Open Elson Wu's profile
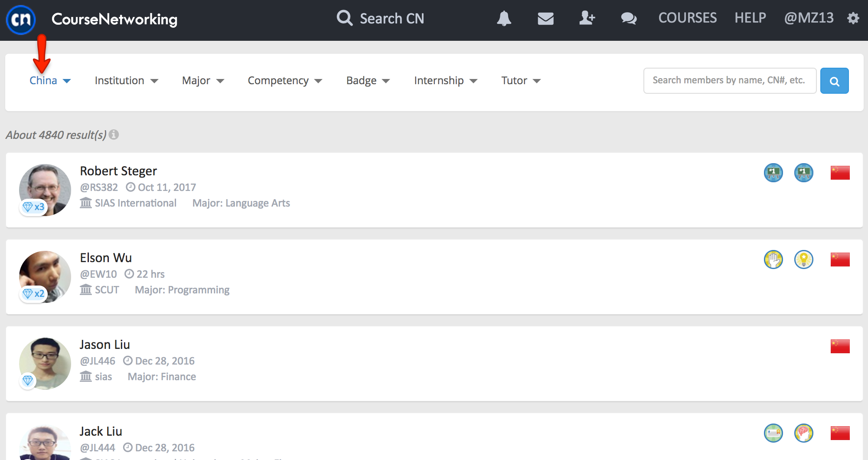Image resolution: width=868 pixels, height=460 pixels. click(x=106, y=258)
